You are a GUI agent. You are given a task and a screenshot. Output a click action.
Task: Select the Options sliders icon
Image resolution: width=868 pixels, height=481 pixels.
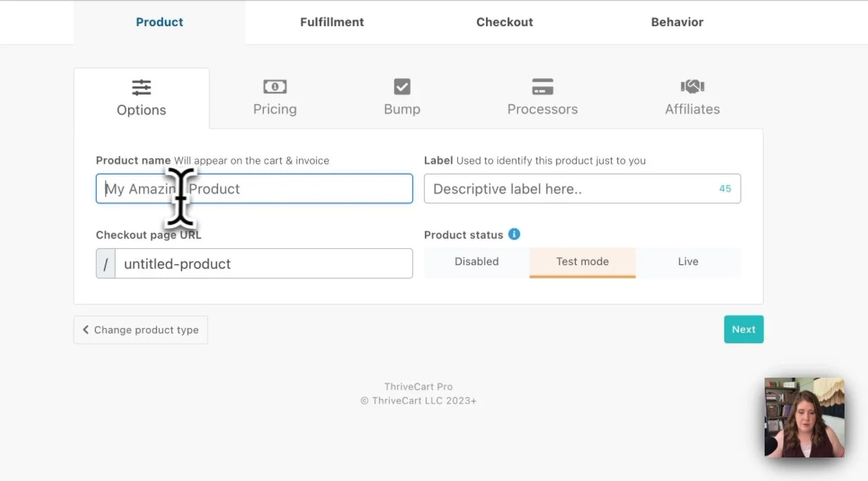coord(141,87)
